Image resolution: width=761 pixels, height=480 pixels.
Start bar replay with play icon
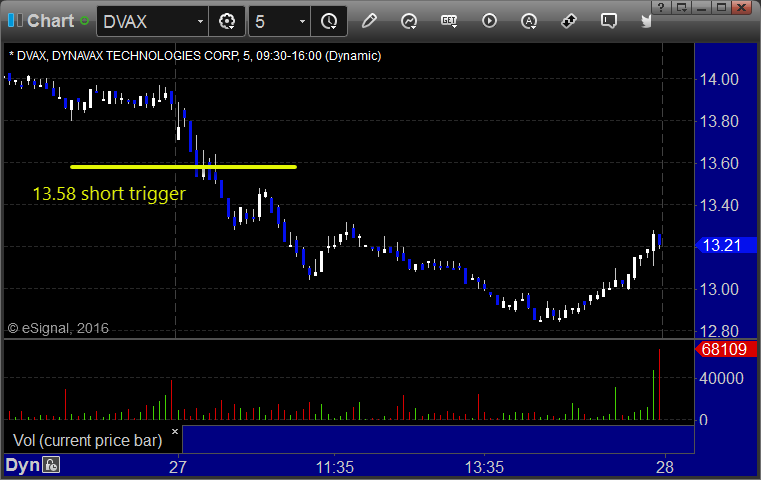pos(489,21)
